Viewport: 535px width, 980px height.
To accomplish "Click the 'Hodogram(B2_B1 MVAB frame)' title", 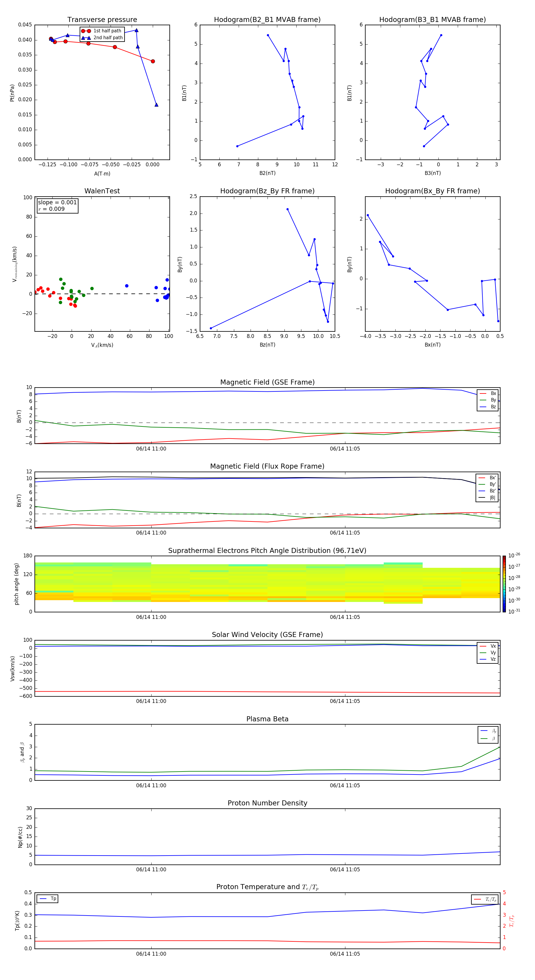I will pos(267,20).
